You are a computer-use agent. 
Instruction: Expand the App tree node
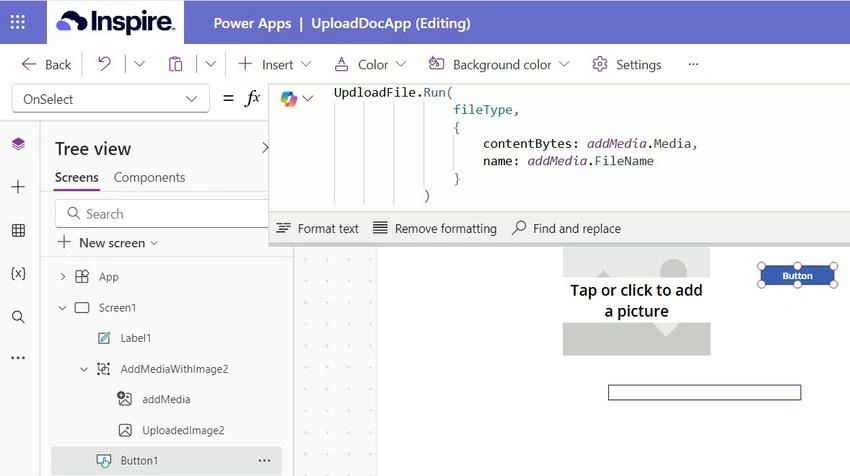coord(63,277)
